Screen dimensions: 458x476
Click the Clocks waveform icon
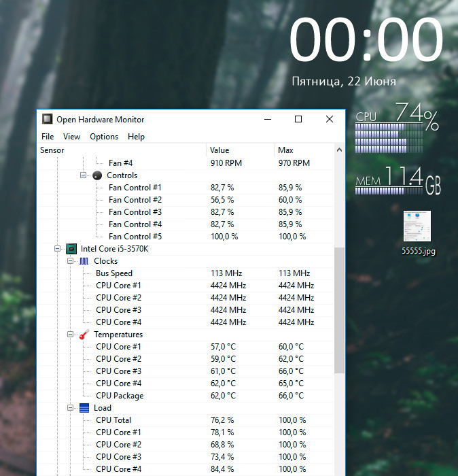pos(84,261)
